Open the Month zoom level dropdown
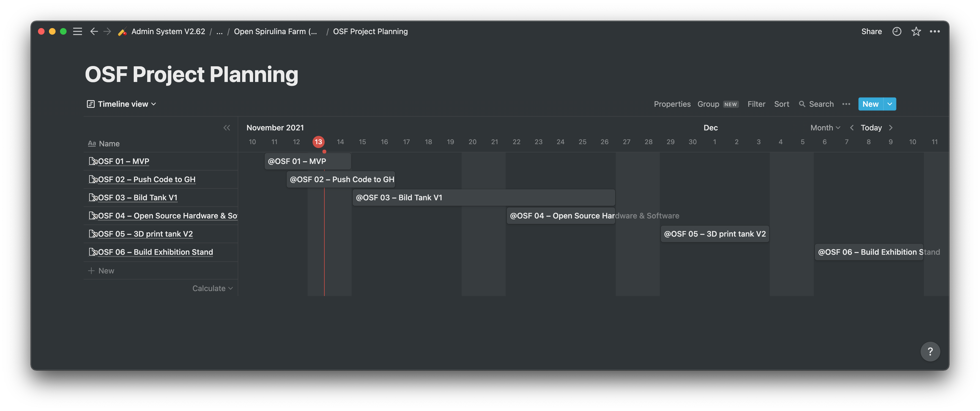The width and height of the screenshot is (980, 411). pos(825,128)
